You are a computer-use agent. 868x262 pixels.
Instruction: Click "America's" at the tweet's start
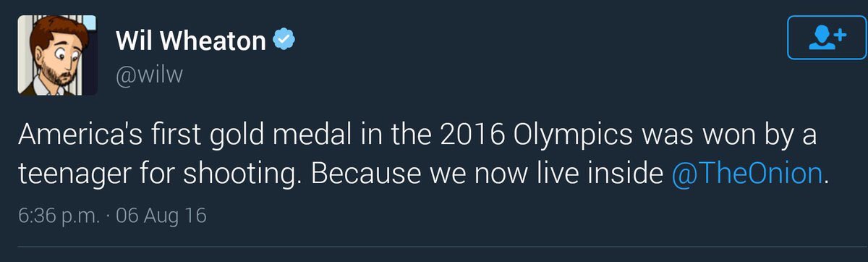(x=74, y=137)
